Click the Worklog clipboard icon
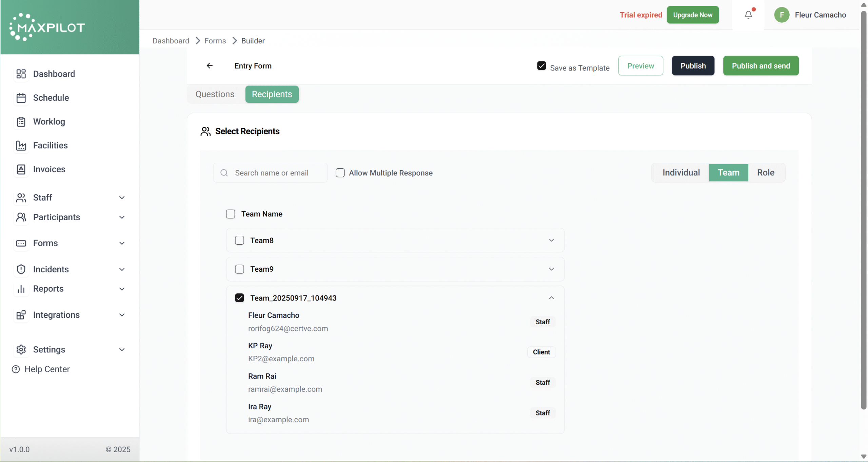Image resolution: width=868 pixels, height=462 pixels. (21, 121)
